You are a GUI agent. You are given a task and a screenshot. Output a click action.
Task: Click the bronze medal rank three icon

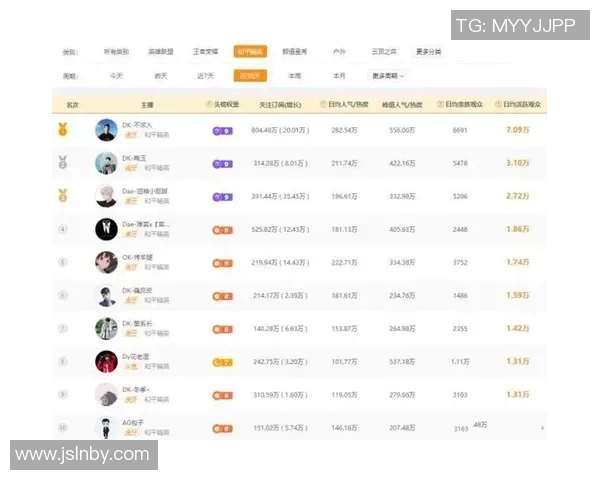point(63,195)
